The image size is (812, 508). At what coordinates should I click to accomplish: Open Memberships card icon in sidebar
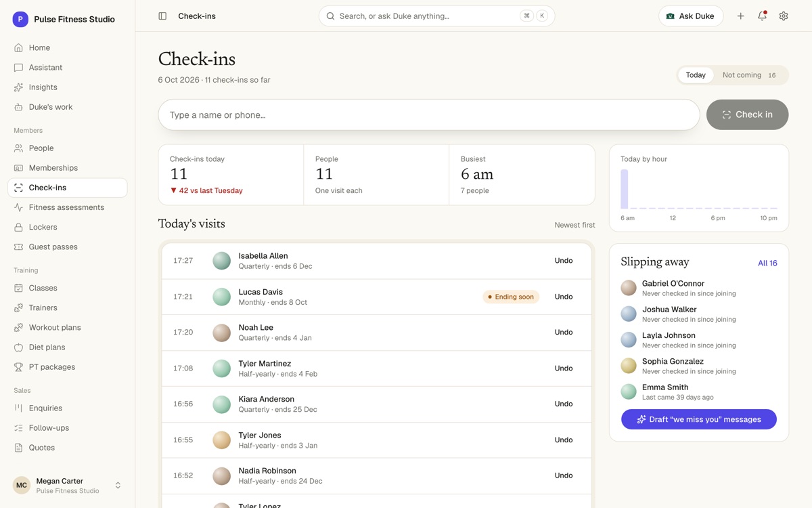(18, 168)
